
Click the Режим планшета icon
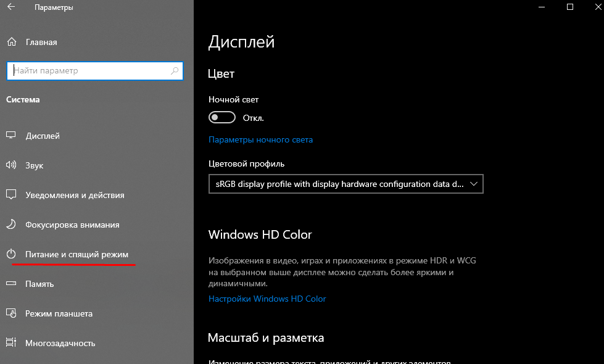coord(11,313)
